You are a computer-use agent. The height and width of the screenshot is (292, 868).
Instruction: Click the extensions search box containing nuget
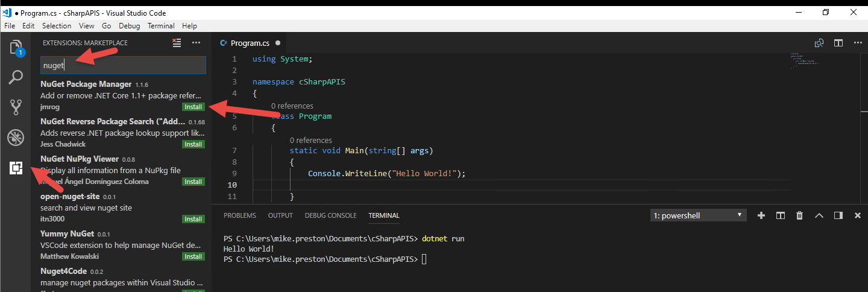point(123,65)
